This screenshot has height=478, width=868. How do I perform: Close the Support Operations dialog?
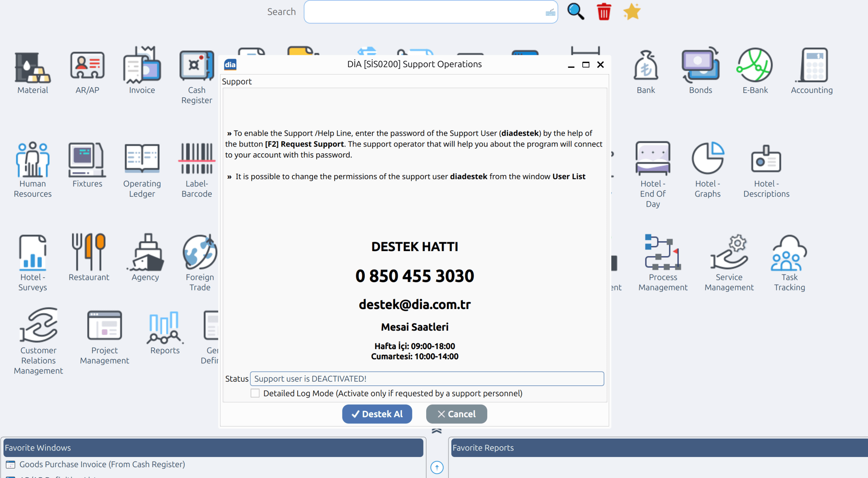[x=600, y=64]
